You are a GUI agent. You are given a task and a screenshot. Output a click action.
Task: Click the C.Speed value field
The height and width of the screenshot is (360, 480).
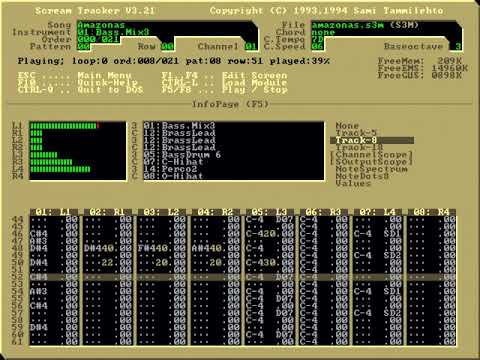coord(318,47)
